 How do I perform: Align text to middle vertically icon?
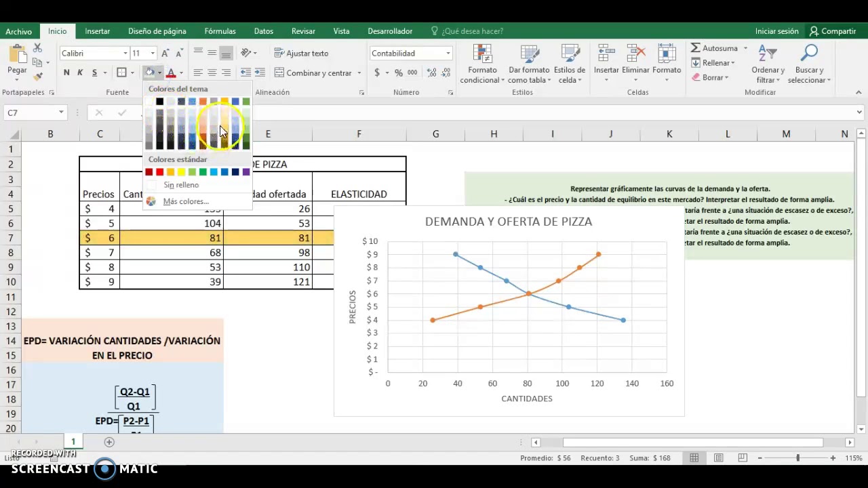point(212,53)
